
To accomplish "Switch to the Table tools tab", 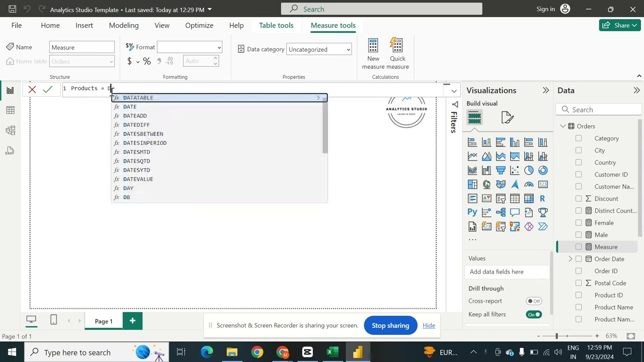I will click(x=276, y=25).
